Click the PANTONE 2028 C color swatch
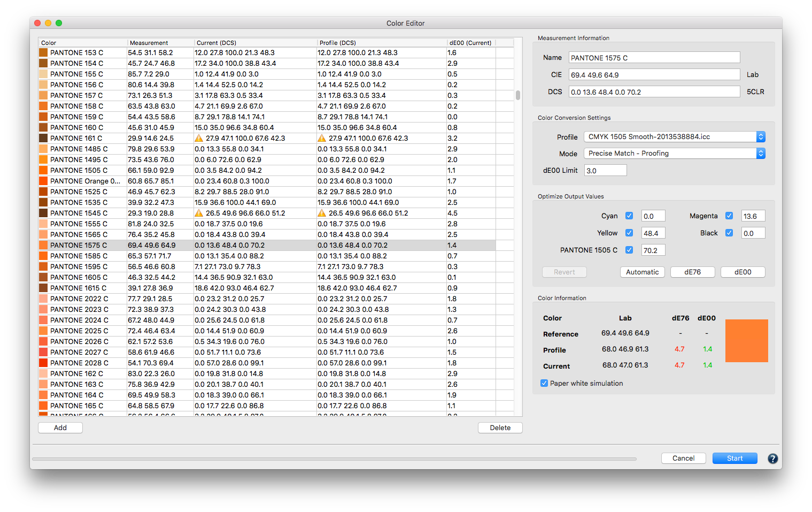Image resolution: width=812 pixels, height=512 pixels. (43, 363)
